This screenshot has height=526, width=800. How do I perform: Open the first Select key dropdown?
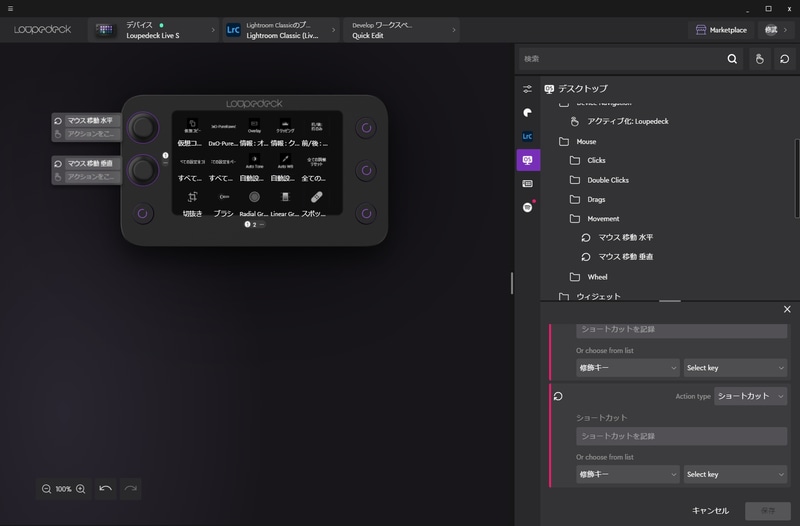point(735,368)
